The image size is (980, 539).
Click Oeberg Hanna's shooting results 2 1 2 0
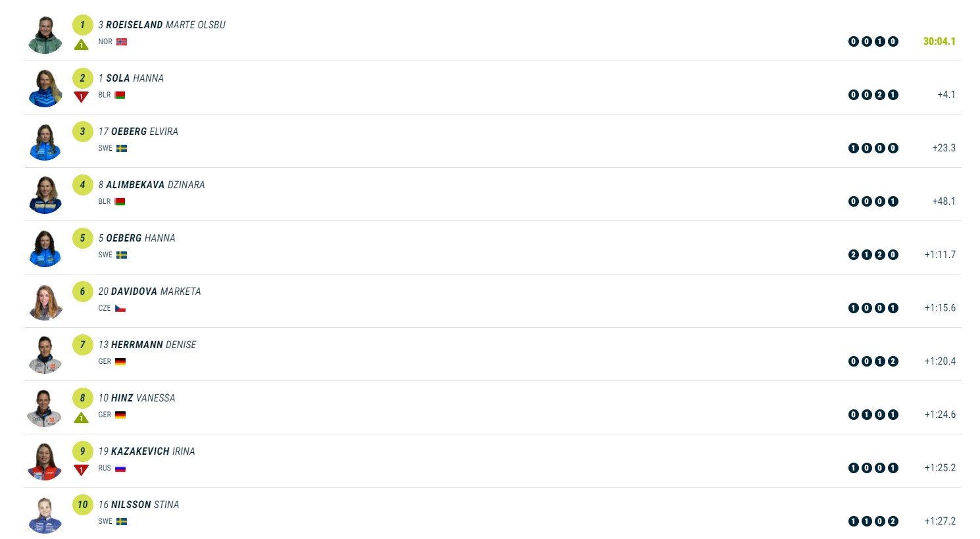click(x=873, y=255)
